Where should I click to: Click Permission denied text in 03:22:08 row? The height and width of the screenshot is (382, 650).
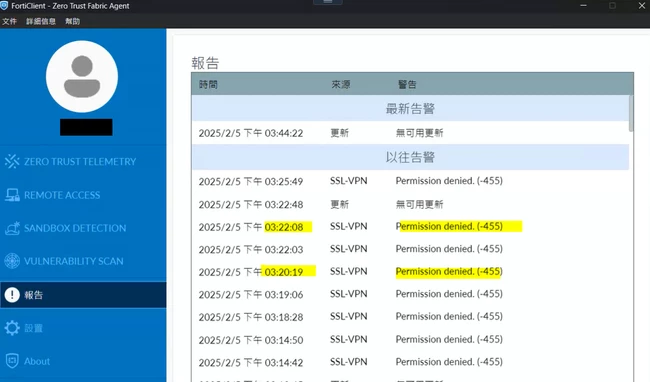coord(449,226)
